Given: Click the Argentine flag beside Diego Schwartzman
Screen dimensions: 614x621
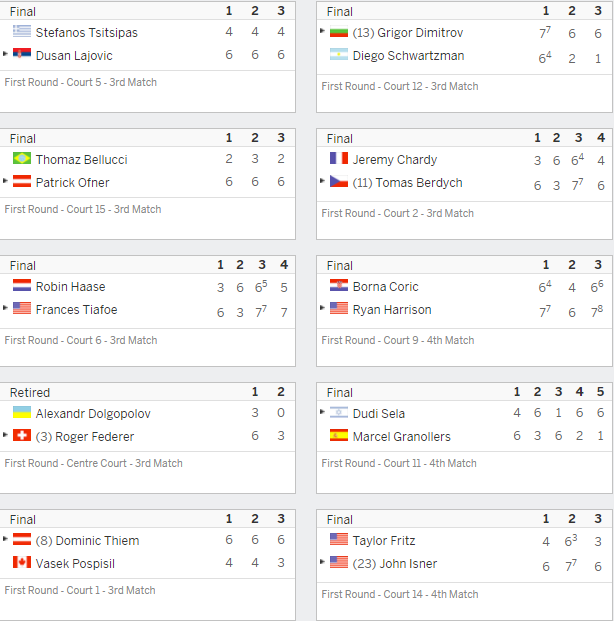Looking at the screenshot, I should pyautogui.click(x=339, y=54).
